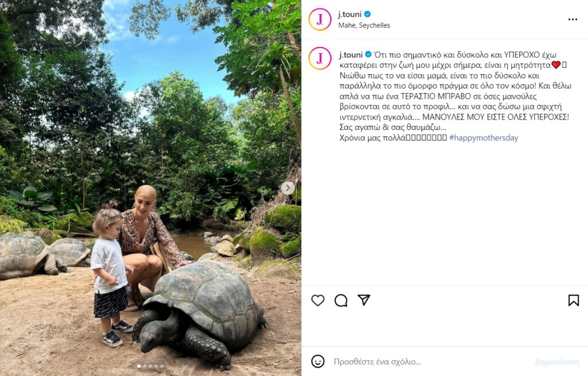This screenshot has width=588, height=376.
Task: Open the three-dot more options menu
Action: click(572, 20)
